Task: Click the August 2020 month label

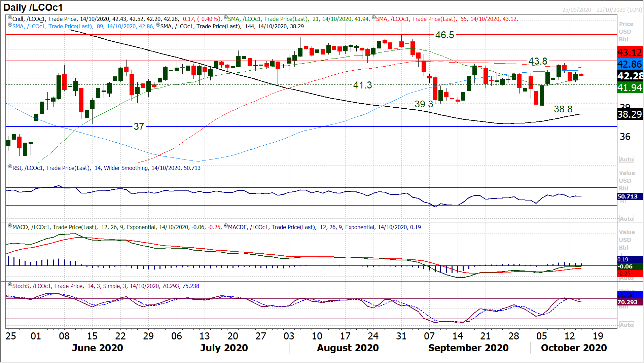Action: coord(348,348)
